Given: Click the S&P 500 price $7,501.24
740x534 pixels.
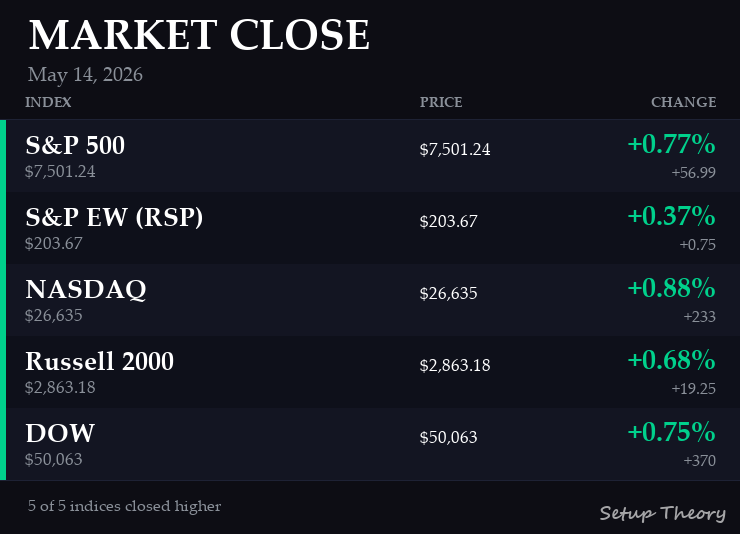Looking at the screenshot, I should [x=455, y=150].
